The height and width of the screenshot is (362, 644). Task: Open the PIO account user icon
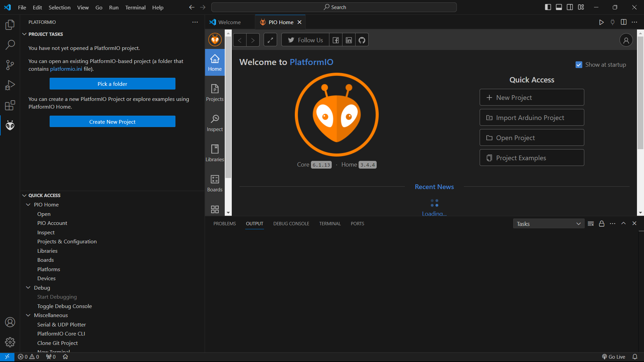(x=626, y=40)
